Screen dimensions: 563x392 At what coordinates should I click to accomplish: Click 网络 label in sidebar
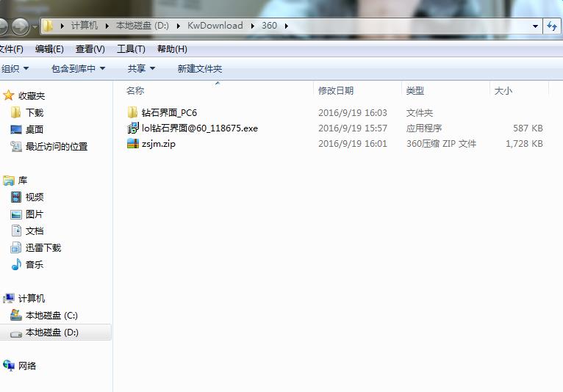tap(27, 366)
